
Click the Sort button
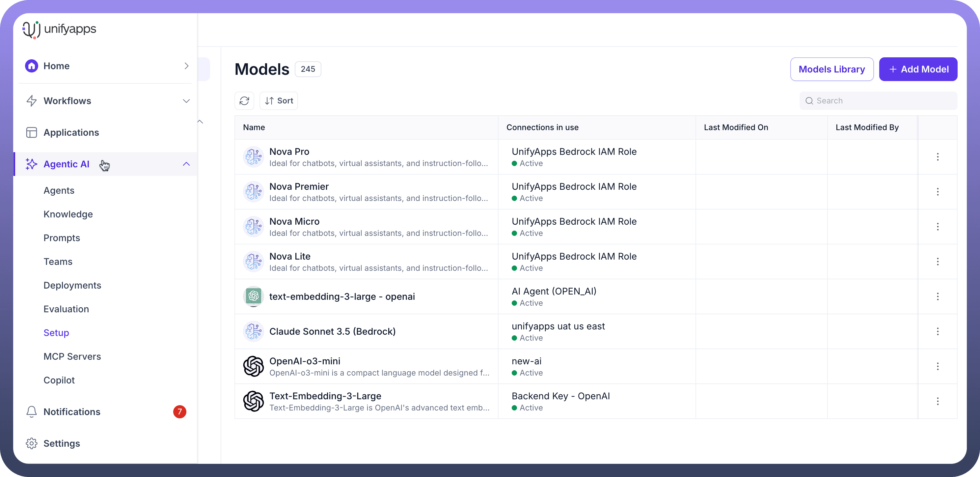tap(279, 101)
